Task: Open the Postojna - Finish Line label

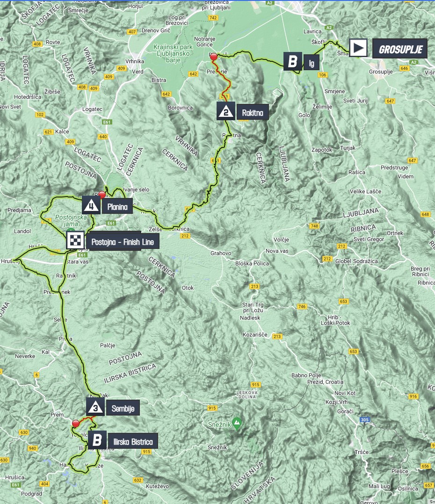Action: coord(123,242)
